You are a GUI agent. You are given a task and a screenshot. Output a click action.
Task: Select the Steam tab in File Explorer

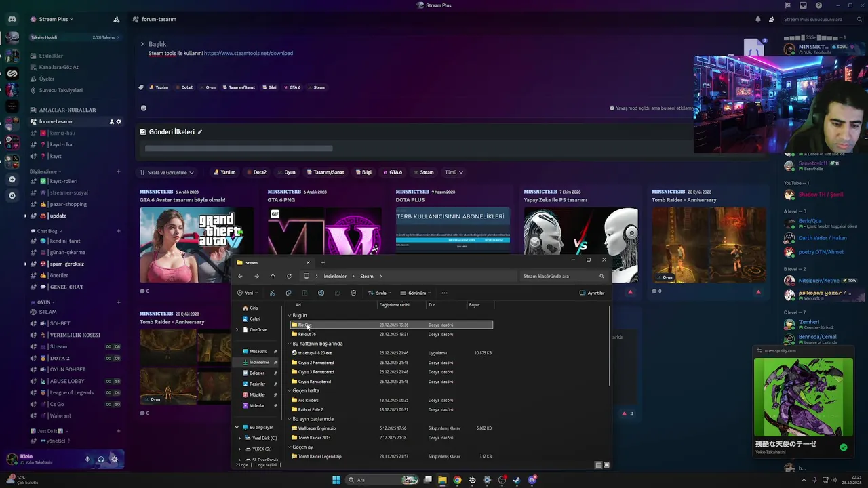[x=273, y=262]
